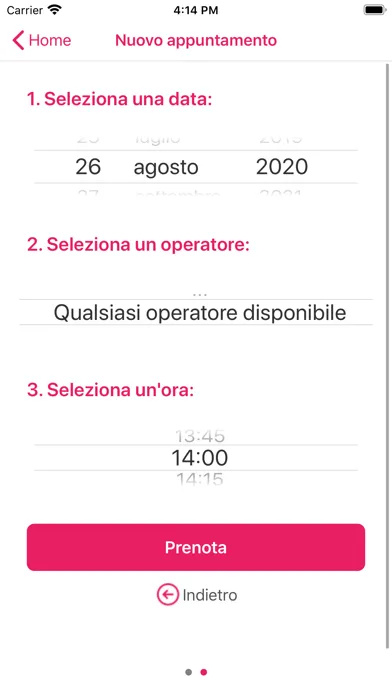The height and width of the screenshot is (696, 392).
Task: Go back using the Indietro link
Action: pos(210,595)
